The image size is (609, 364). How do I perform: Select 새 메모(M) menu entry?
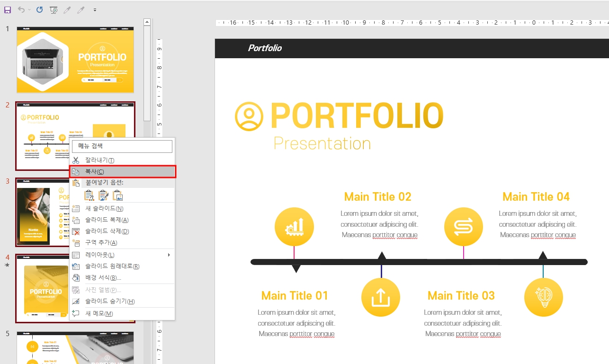(122, 314)
